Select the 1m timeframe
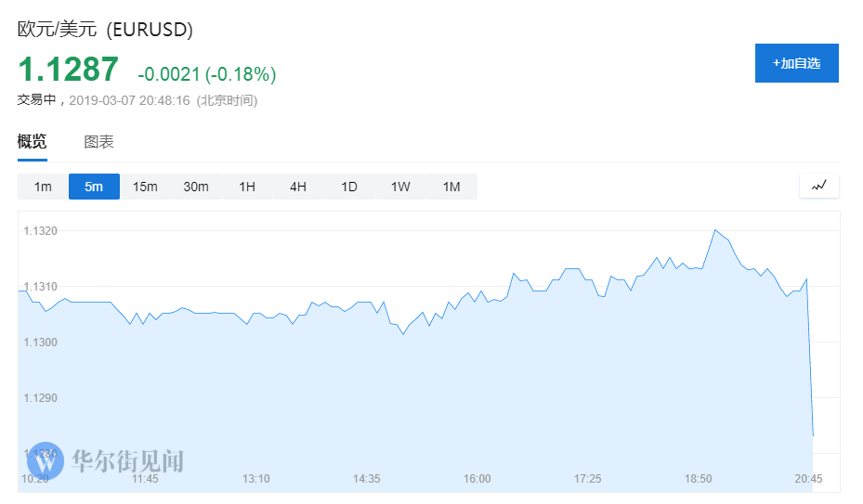863x504 pixels. [43, 187]
